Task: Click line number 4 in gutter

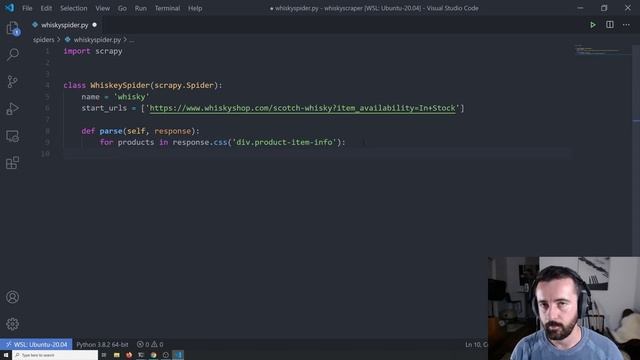Action: [47, 85]
